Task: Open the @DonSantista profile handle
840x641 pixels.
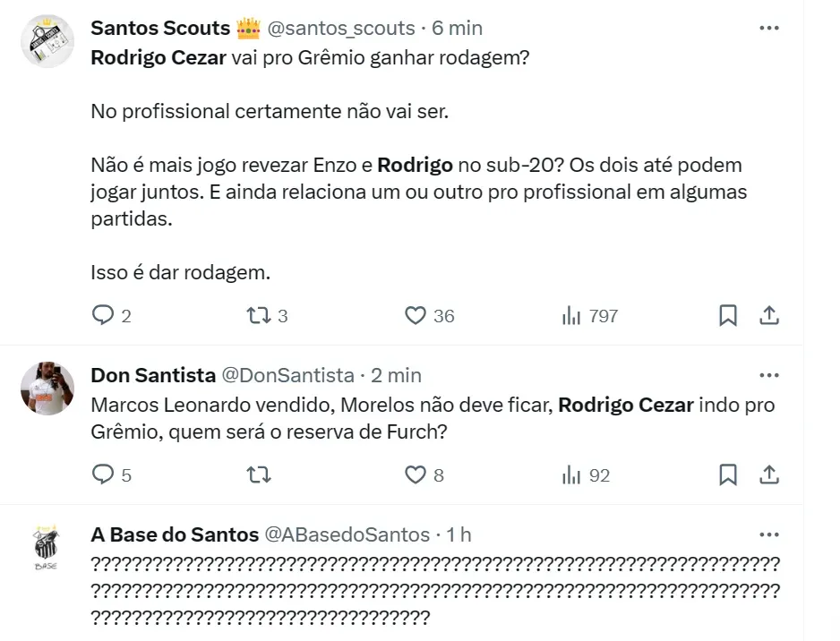Action: (x=287, y=374)
